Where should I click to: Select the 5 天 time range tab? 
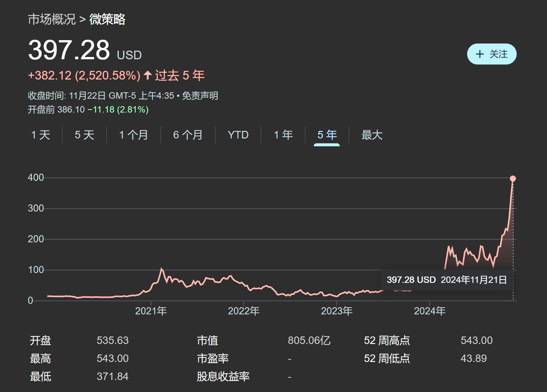coord(84,135)
